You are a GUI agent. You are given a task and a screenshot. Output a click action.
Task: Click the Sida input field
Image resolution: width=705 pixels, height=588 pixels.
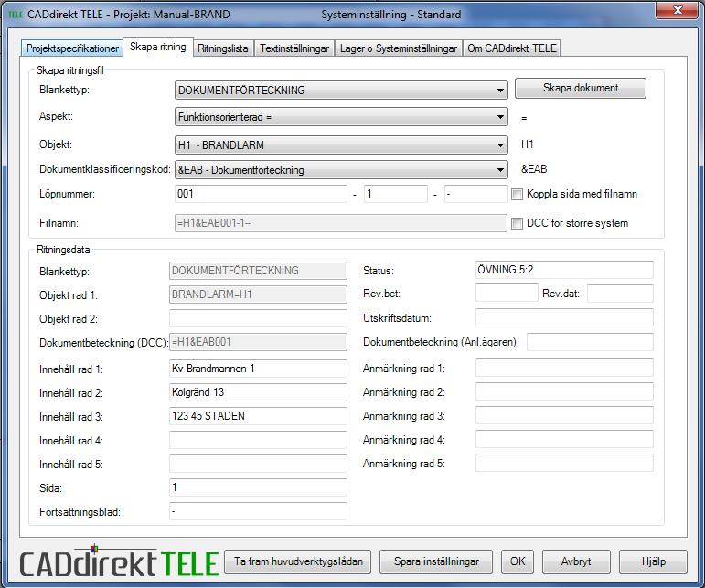258,487
